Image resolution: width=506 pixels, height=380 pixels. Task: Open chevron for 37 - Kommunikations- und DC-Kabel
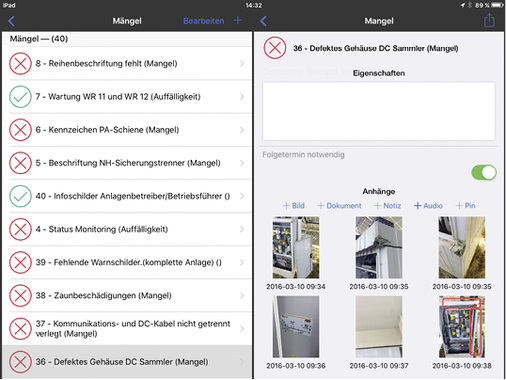(x=242, y=329)
